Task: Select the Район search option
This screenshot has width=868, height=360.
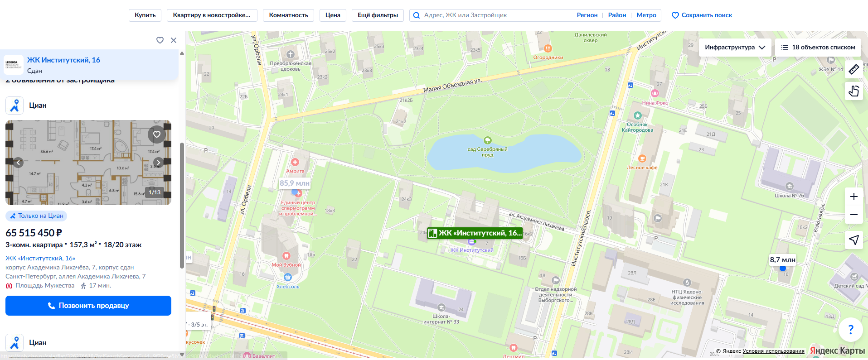Action: click(617, 15)
